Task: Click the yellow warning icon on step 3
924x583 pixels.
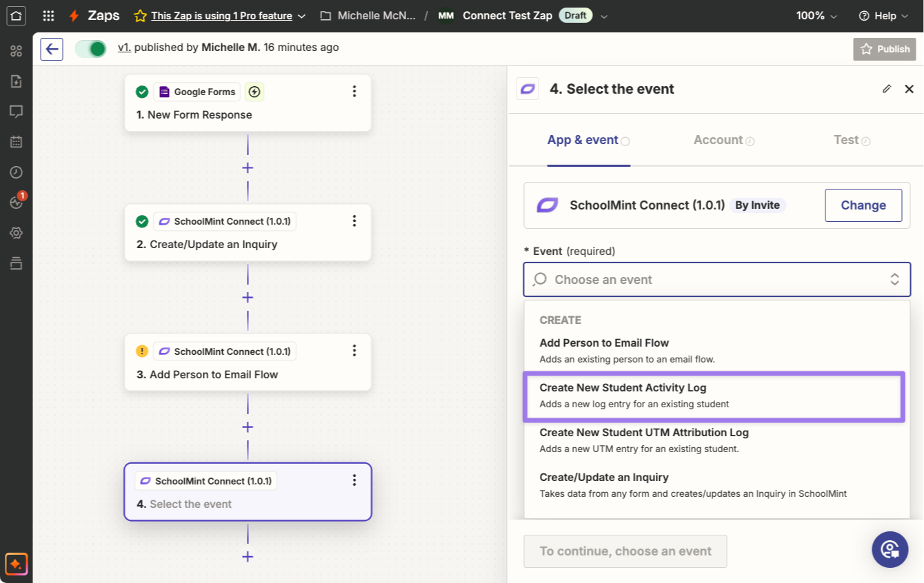Action: [142, 351]
